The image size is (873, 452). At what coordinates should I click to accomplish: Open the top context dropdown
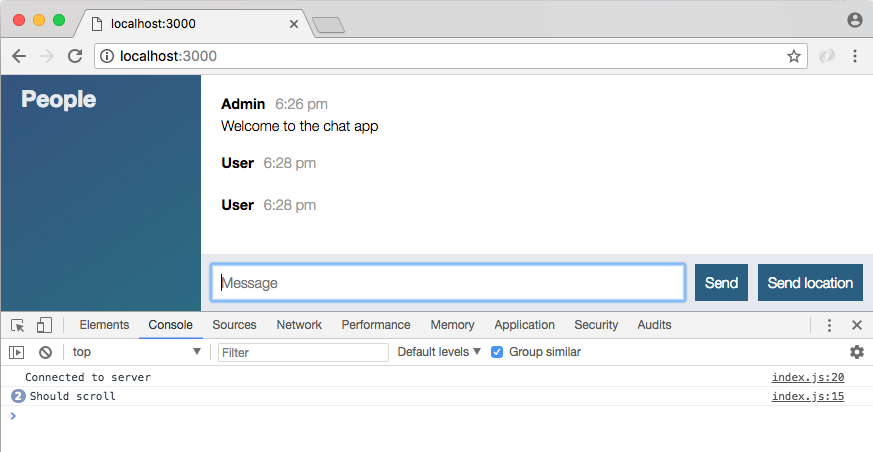[x=137, y=352]
